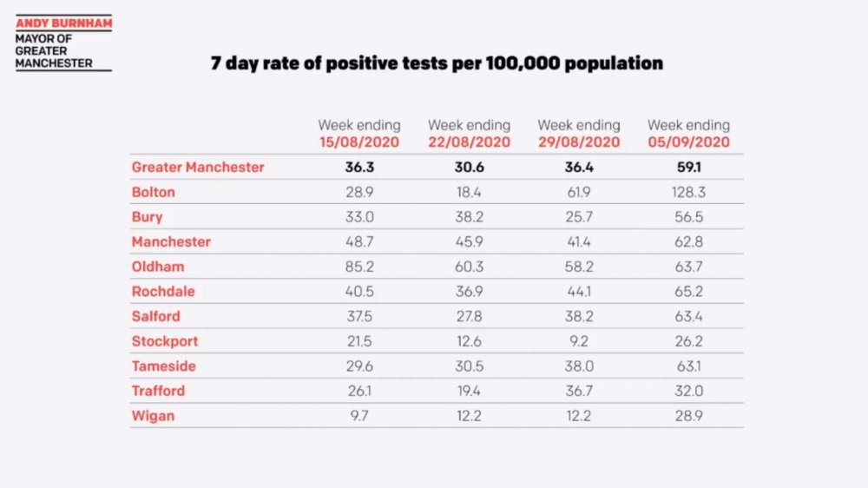868x488 pixels.
Task: Select the Trafford row label
Action: coord(159,391)
